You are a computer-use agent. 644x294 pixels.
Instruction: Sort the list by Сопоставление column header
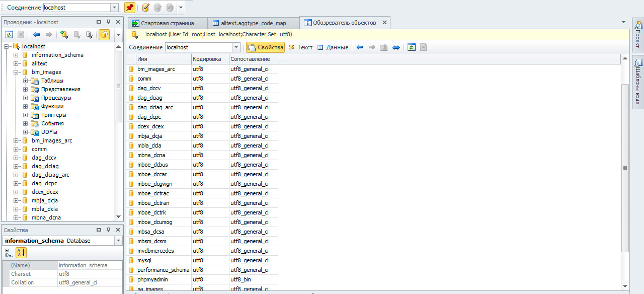point(253,59)
